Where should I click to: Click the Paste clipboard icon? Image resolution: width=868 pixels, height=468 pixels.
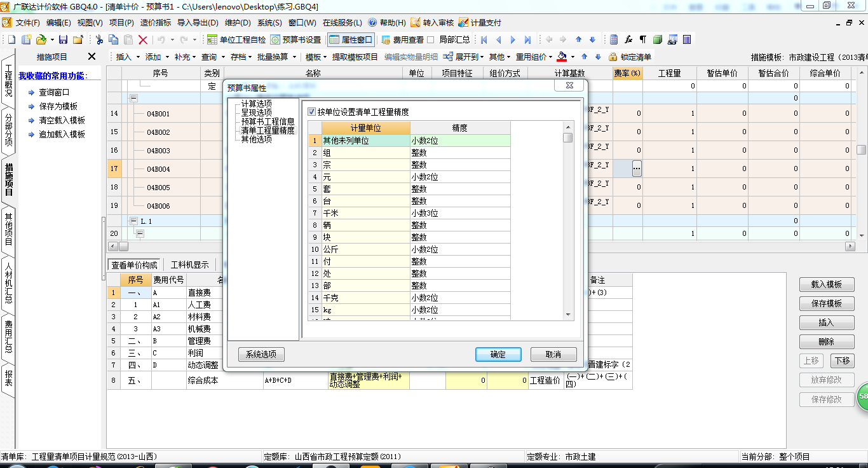[x=128, y=39]
